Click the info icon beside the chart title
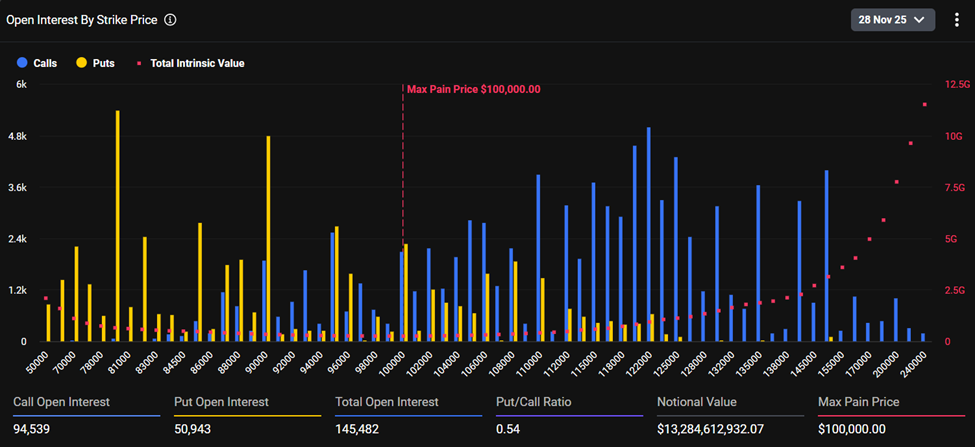The width and height of the screenshot is (975, 447). coord(170,20)
